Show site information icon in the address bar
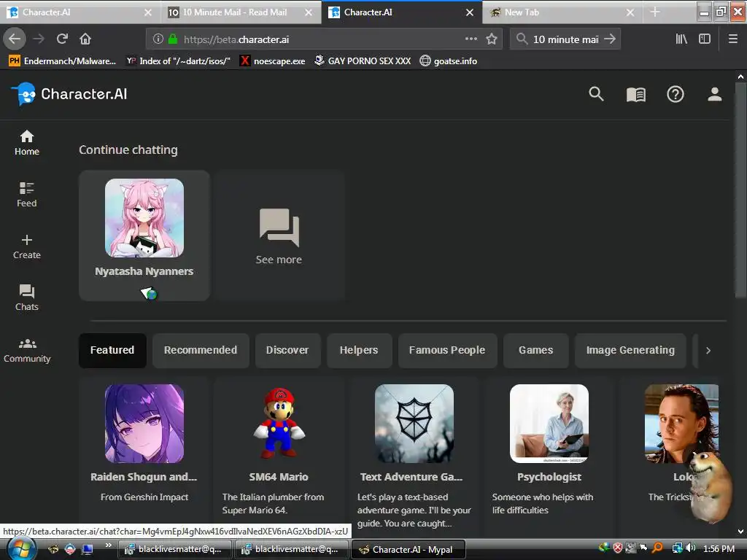Image resolution: width=747 pixels, height=560 pixels. pyautogui.click(x=158, y=39)
